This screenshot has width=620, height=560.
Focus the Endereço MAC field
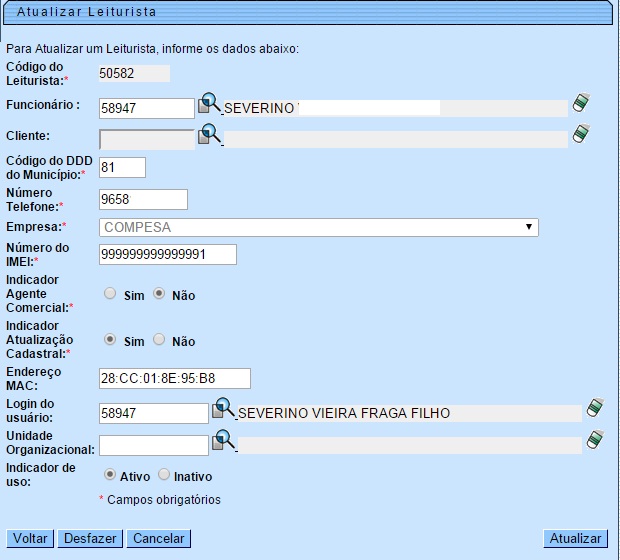click(x=175, y=378)
